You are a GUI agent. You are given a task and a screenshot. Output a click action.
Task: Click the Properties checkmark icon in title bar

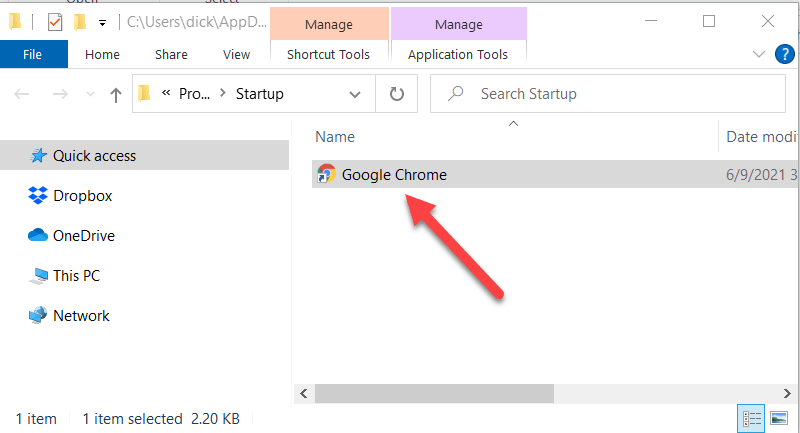tap(55, 22)
